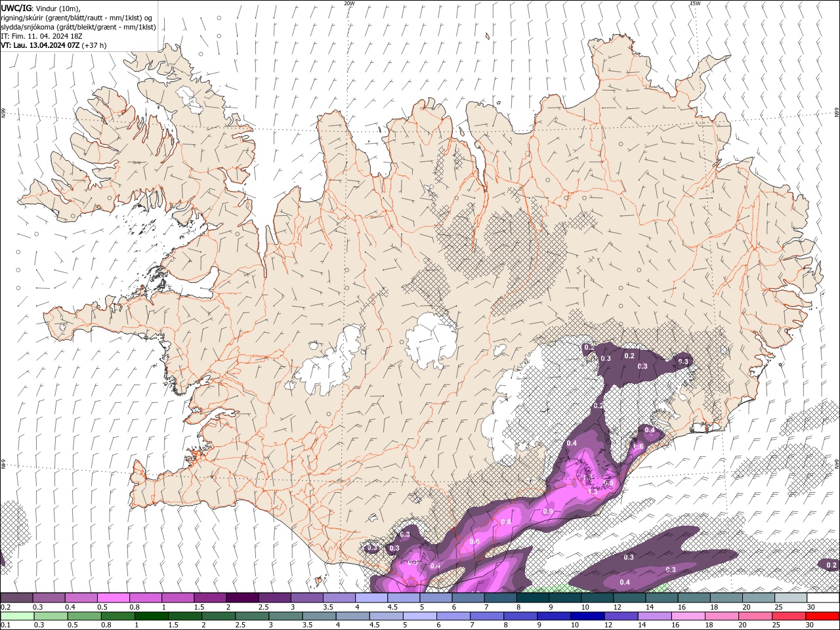Click the 'slydda/snjókoma (grátt/bleikt/grænt - mm/1klst)' line
The width and height of the screenshot is (840, 630).
(78, 27)
